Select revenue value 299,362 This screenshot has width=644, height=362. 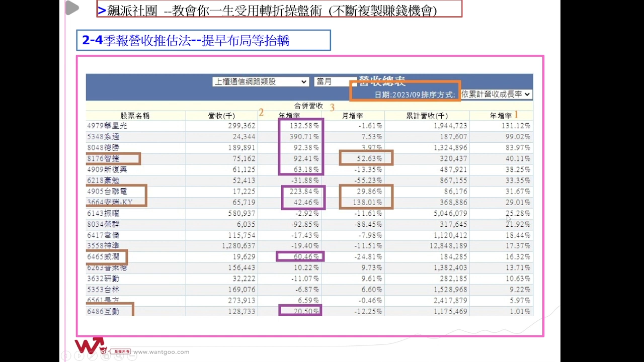click(x=242, y=126)
